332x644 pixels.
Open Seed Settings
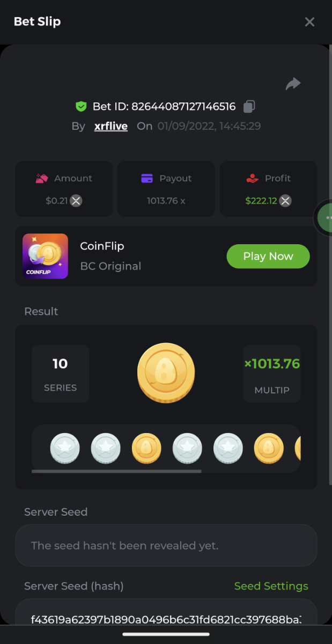coord(271,586)
